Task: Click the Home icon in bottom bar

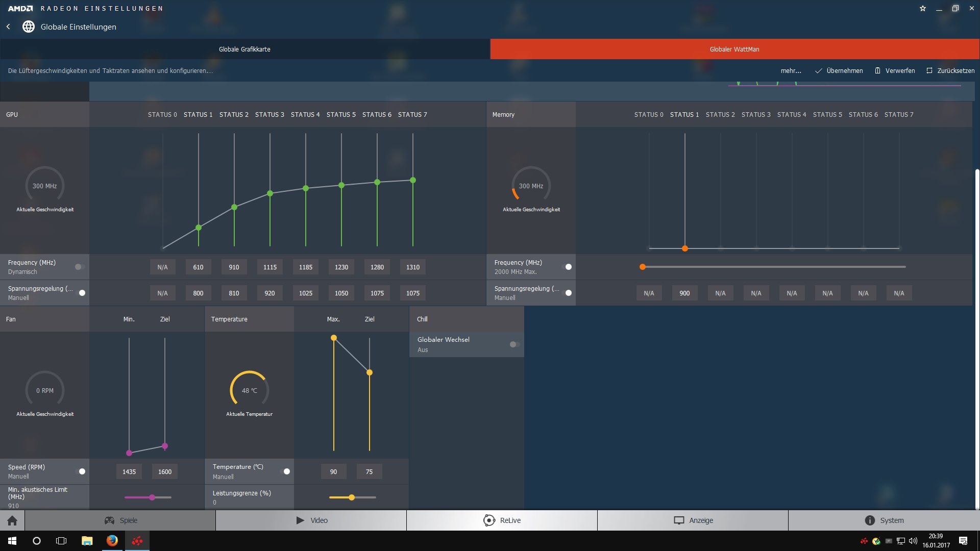Action: (12, 520)
